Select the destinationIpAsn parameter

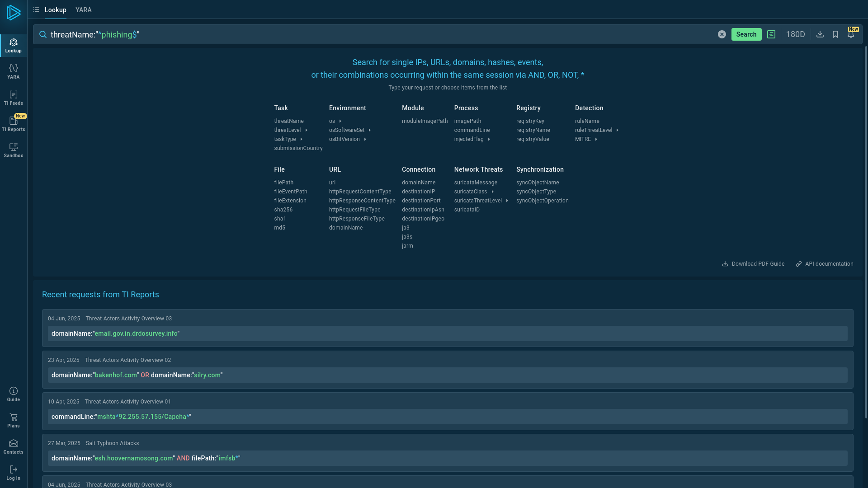(423, 210)
